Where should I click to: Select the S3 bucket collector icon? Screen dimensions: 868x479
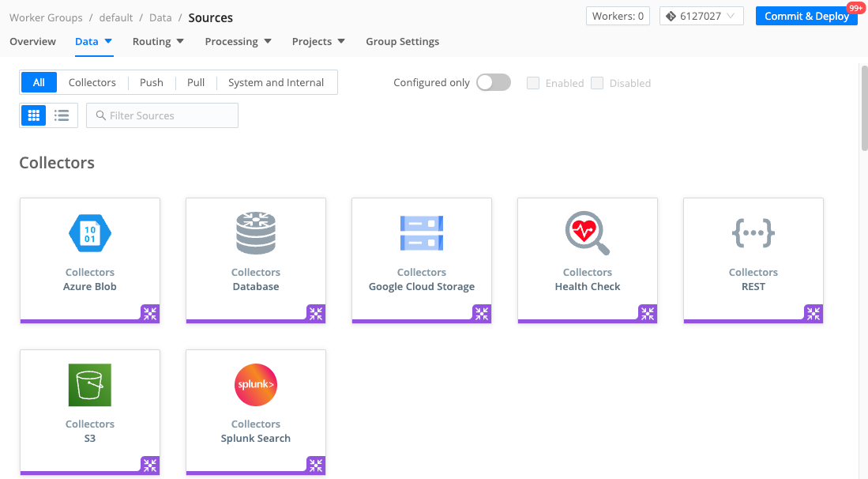(x=89, y=385)
